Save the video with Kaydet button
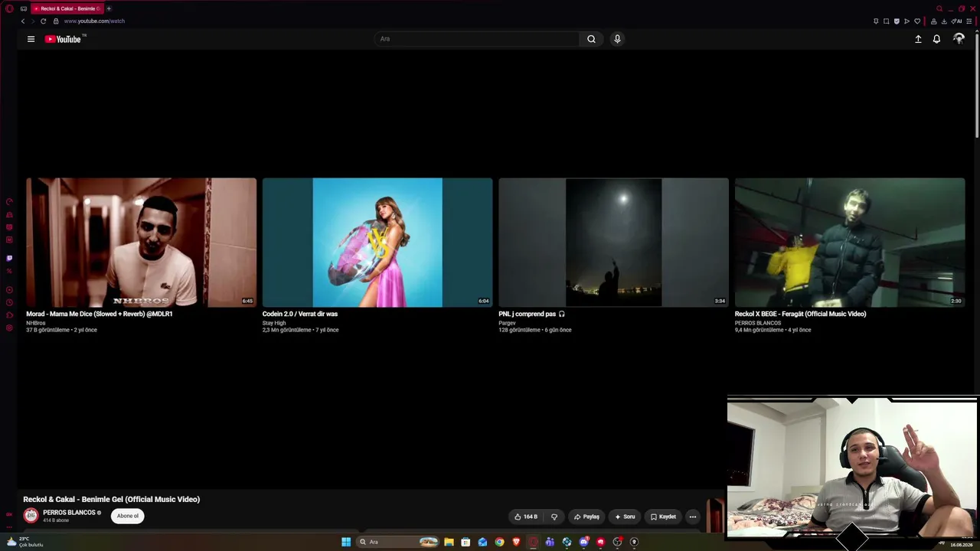980x551 pixels. click(663, 517)
